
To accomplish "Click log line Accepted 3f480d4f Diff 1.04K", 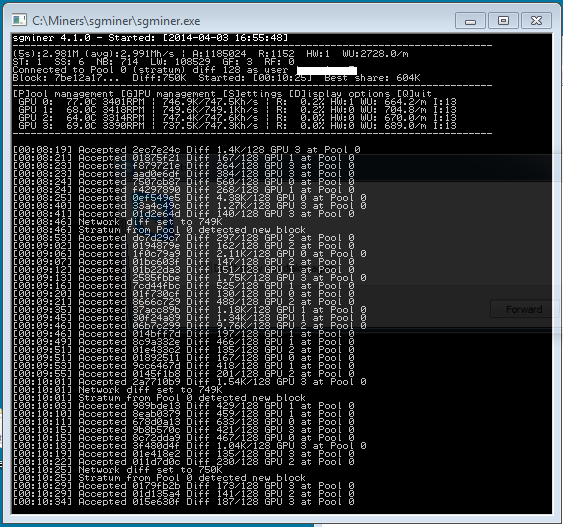I will click(x=189, y=446).
